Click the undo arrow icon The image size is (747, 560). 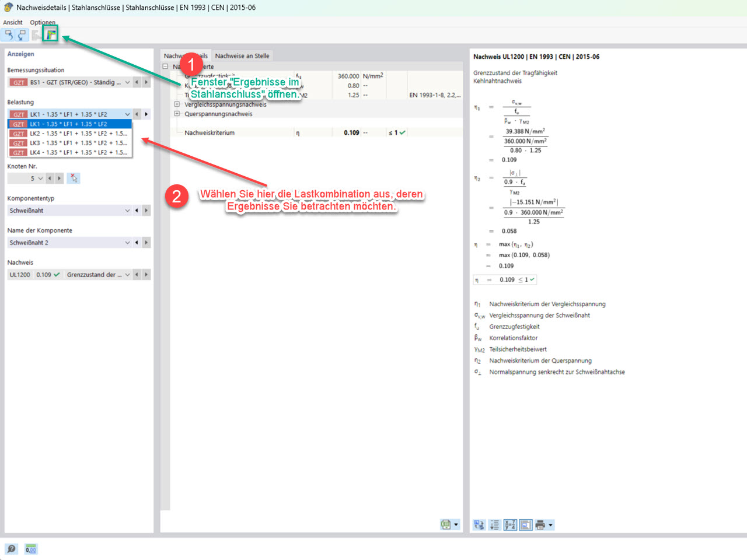pyautogui.click(x=8, y=34)
